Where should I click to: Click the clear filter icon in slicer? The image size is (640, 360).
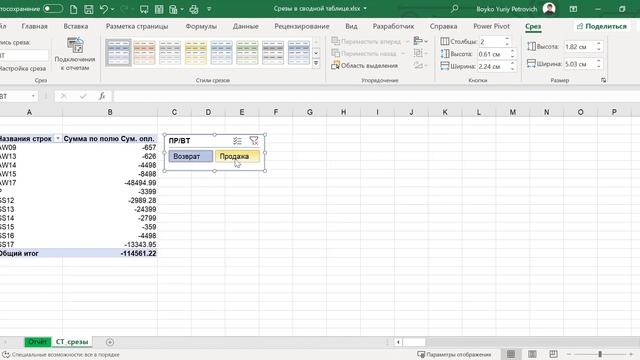(254, 141)
